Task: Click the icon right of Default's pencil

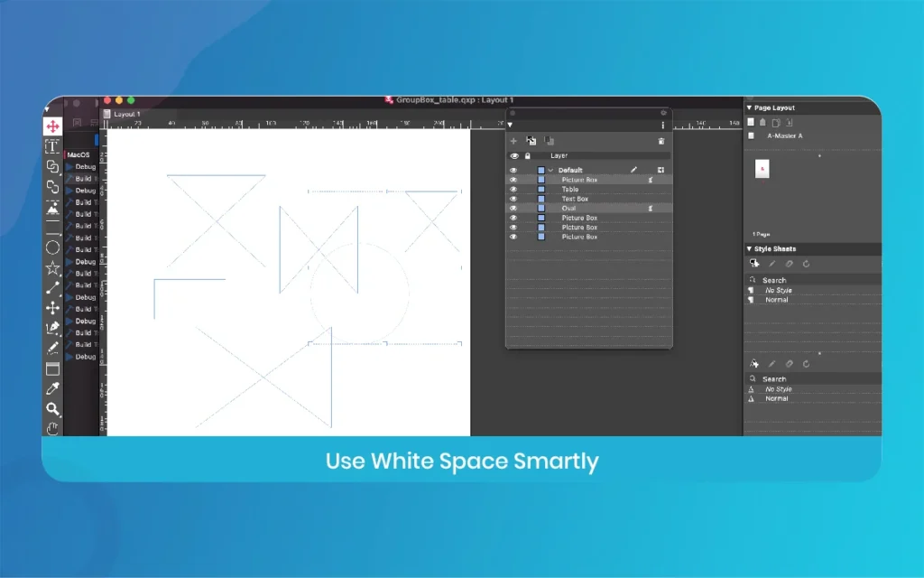Action: [661, 170]
